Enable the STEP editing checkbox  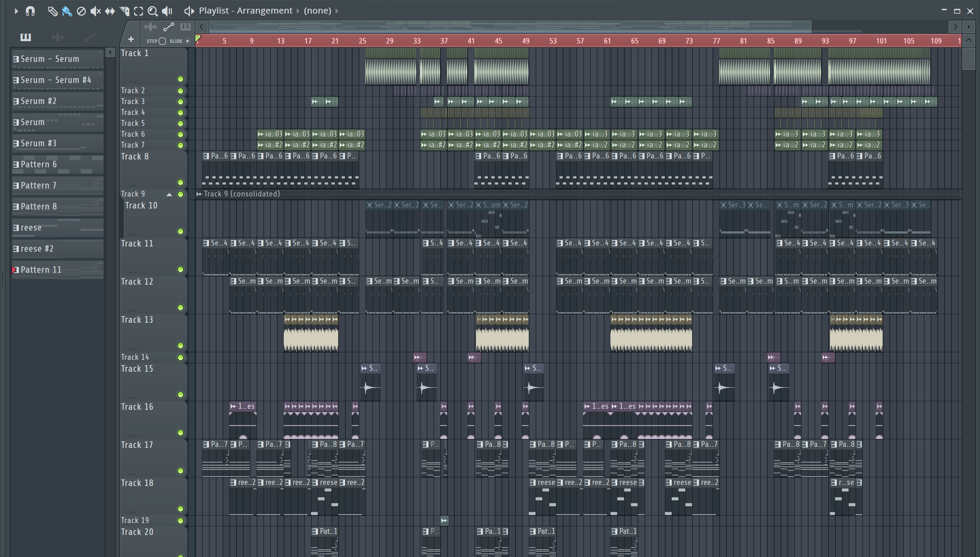[162, 41]
